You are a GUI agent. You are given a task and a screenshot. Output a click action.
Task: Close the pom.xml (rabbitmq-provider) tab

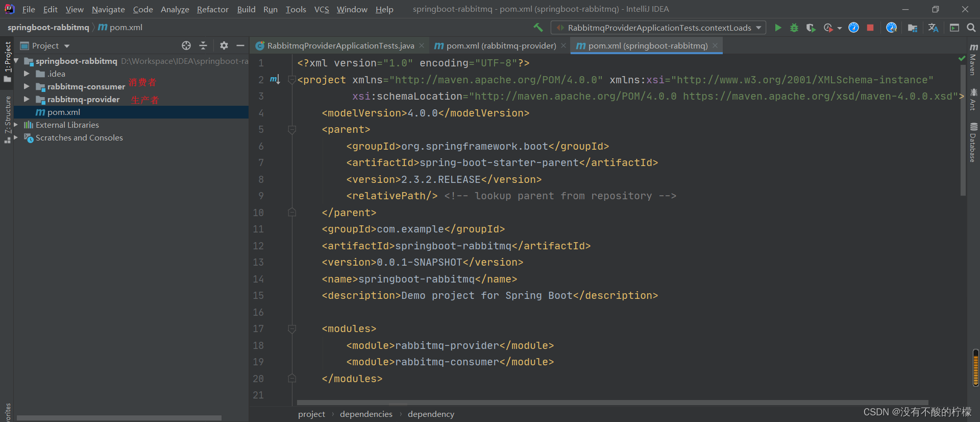pos(563,45)
